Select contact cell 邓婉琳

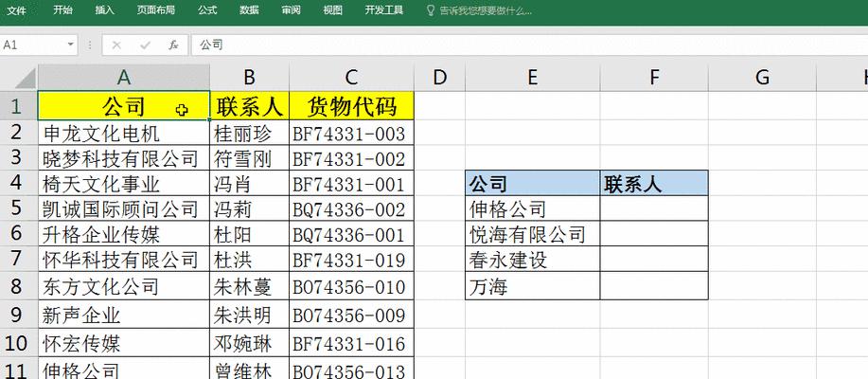250,344
